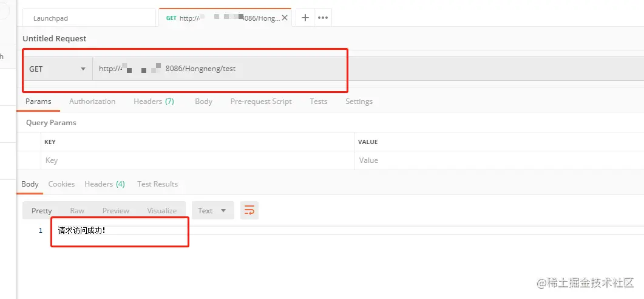The image size is (644, 299).
Task: Select Raw response view
Action: click(x=77, y=210)
